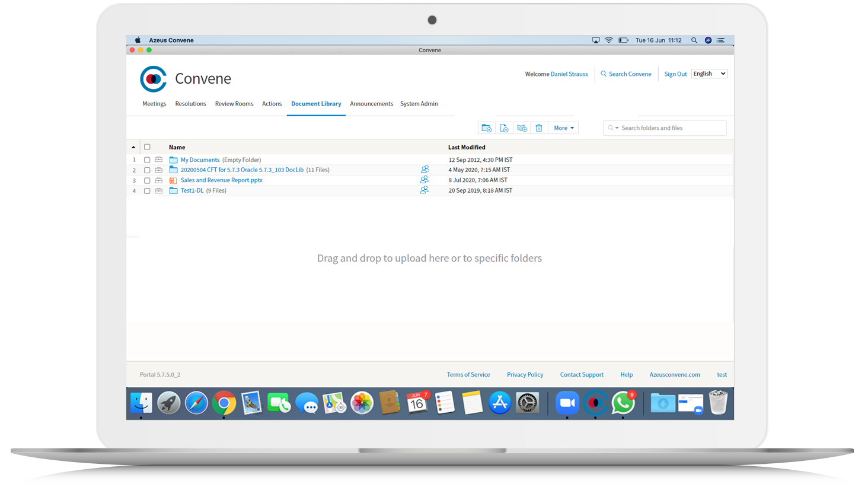Click the Azeus Convene menu bar item

click(x=171, y=40)
